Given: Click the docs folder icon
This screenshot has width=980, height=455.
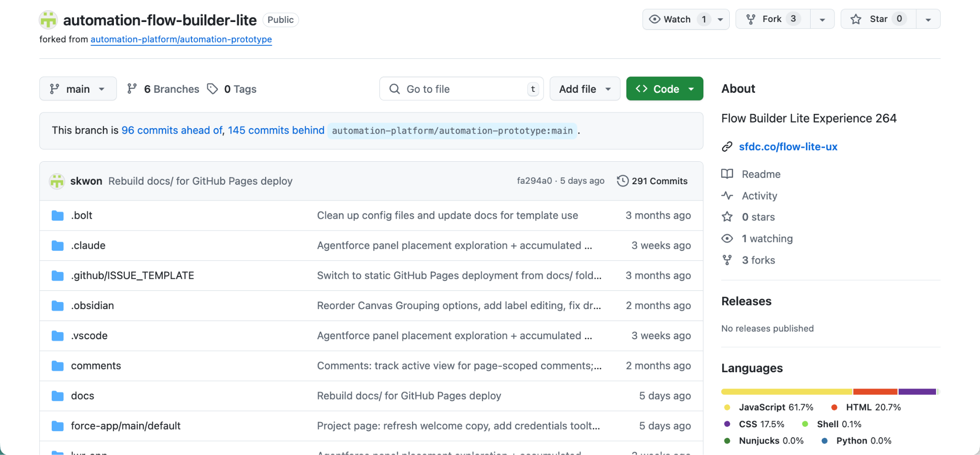Looking at the screenshot, I should coord(57,396).
